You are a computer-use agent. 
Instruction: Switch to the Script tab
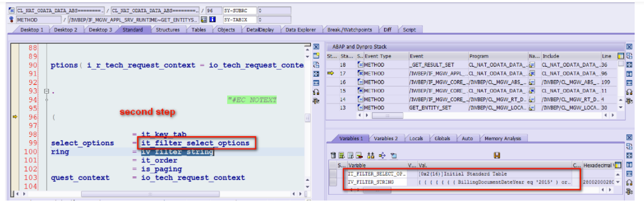pyautogui.click(x=409, y=30)
